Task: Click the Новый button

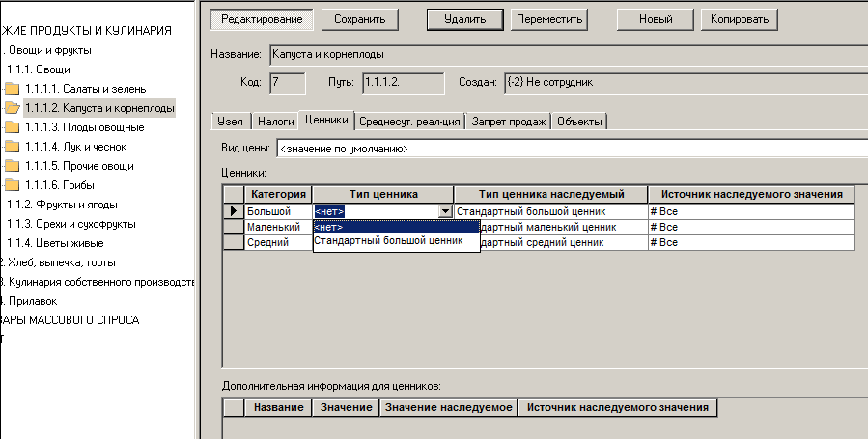Action: coord(656,19)
